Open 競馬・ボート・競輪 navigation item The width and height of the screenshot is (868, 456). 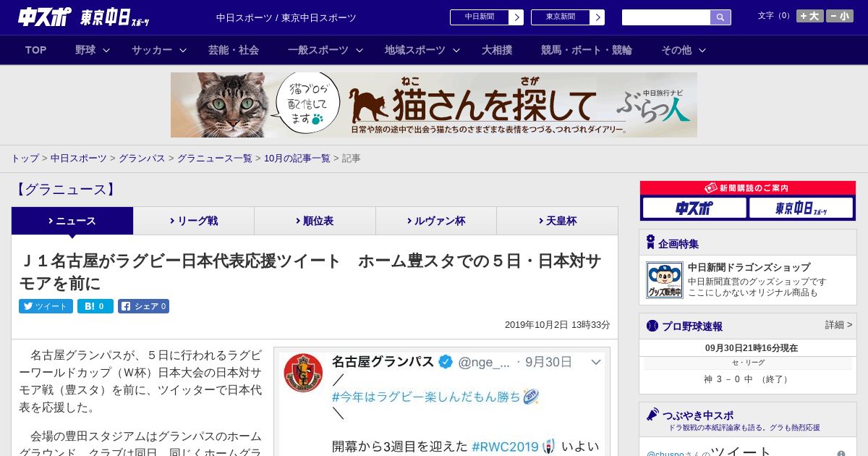(587, 50)
